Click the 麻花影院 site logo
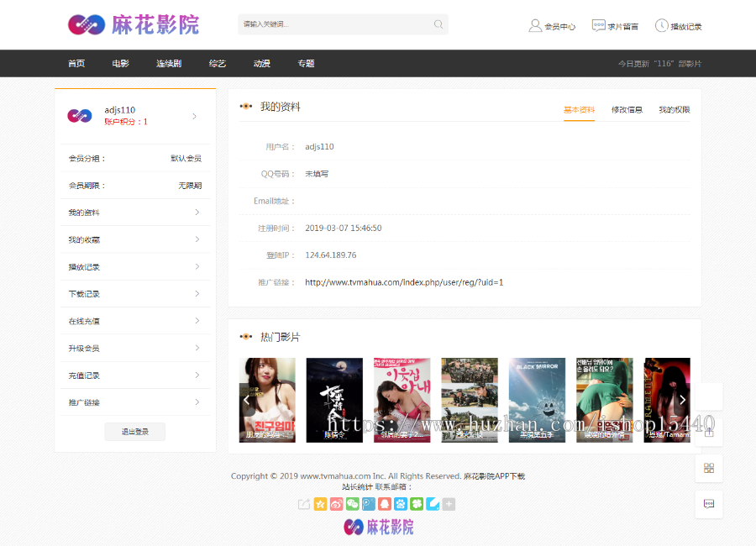756x546 pixels. coord(134,24)
